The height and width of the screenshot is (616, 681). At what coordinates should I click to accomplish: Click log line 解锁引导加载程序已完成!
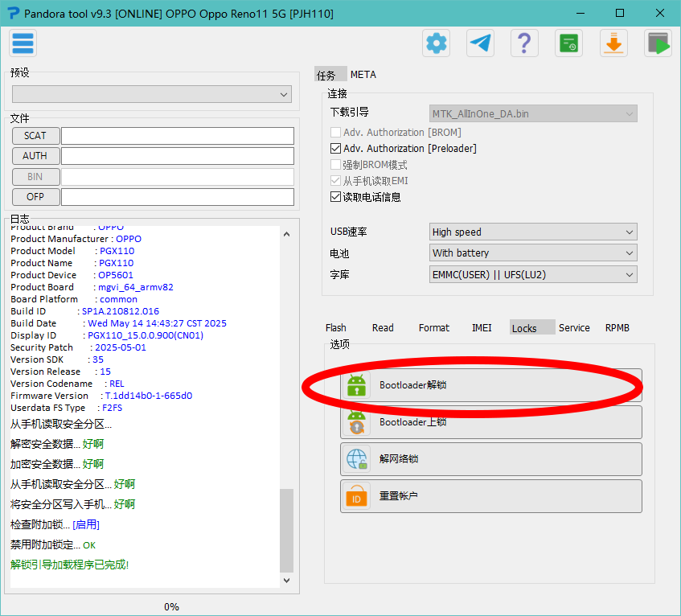[x=69, y=565]
